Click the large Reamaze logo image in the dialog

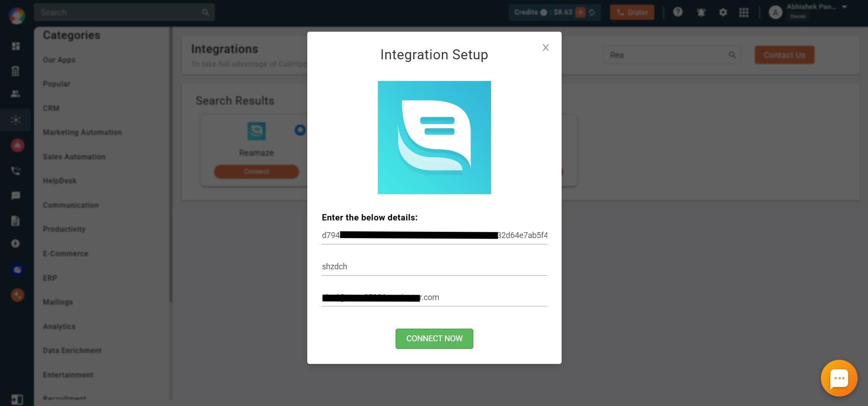click(x=434, y=138)
